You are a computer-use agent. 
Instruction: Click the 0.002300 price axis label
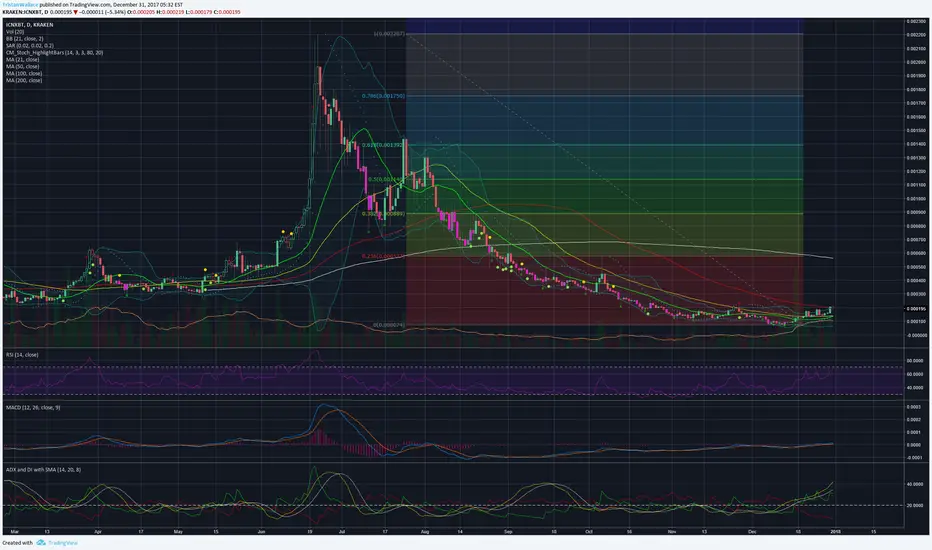coord(916,21)
